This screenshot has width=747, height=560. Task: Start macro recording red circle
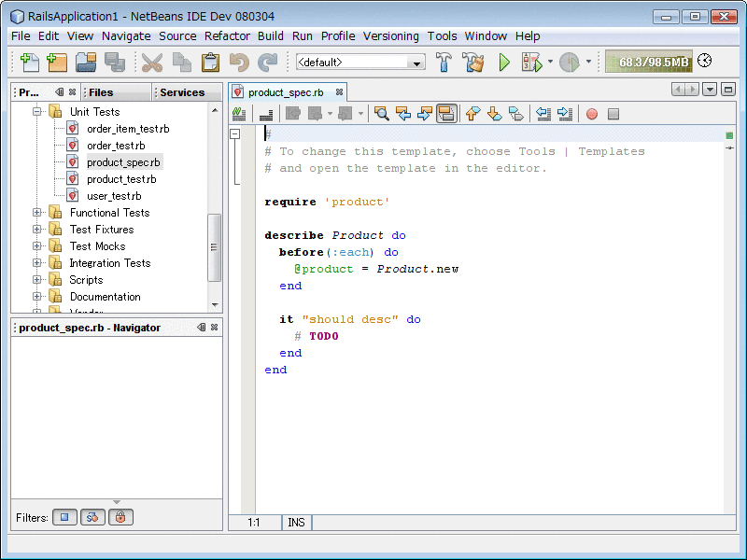592,114
